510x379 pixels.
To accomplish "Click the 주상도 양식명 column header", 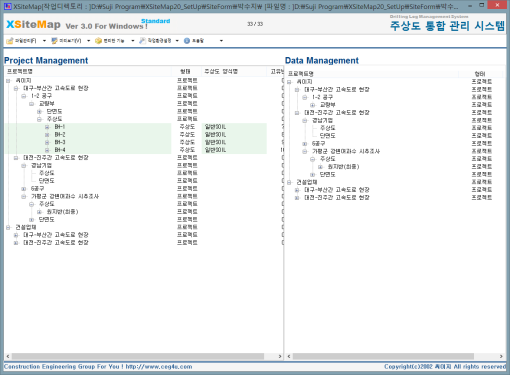I will tap(233, 71).
